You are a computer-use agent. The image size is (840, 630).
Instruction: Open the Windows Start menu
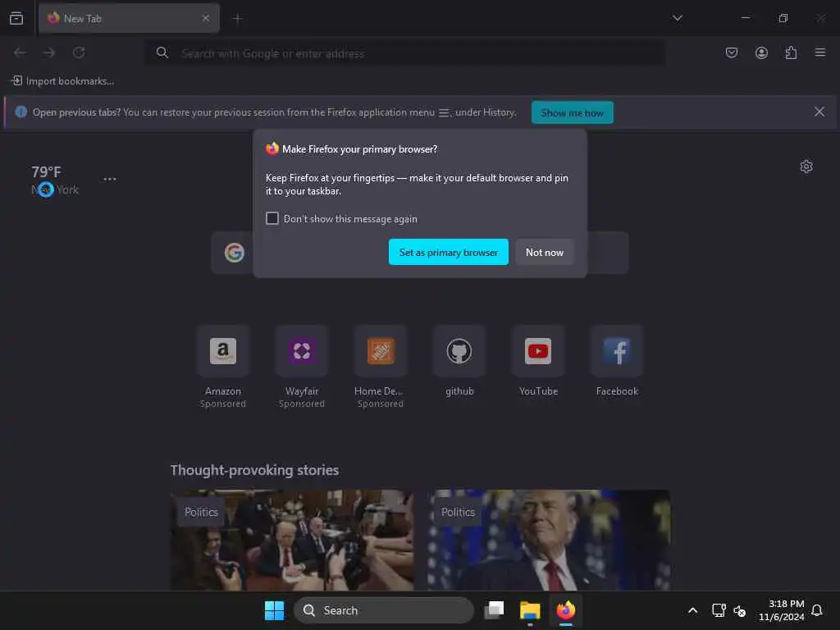pos(274,610)
